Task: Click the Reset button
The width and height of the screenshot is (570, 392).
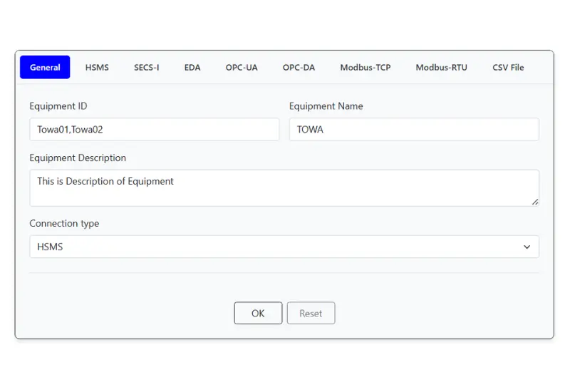Action: tap(311, 313)
